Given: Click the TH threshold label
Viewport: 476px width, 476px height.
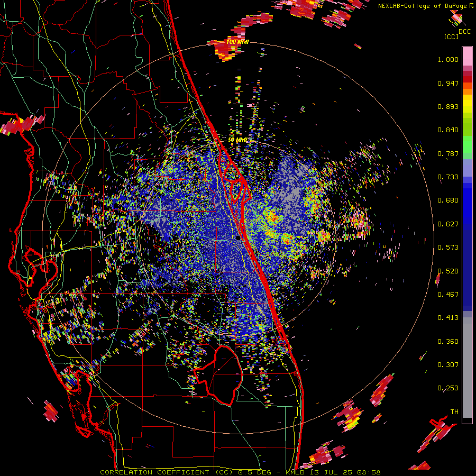Looking at the screenshot, I should [x=454, y=412].
